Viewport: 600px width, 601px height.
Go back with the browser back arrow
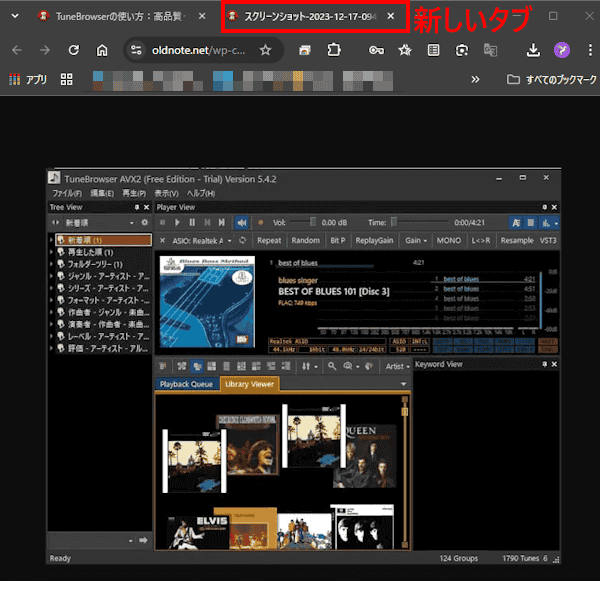pyautogui.click(x=17, y=50)
